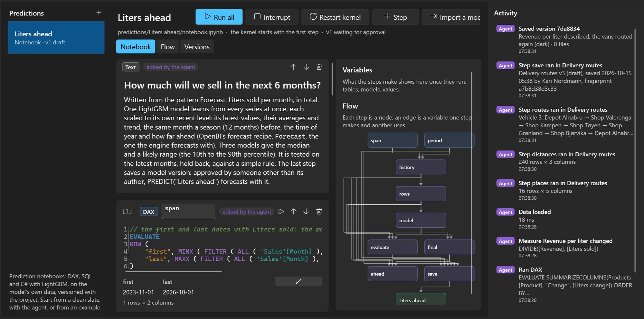Select the span node in Flow
The width and height of the screenshot is (644, 319).
(x=393, y=141)
